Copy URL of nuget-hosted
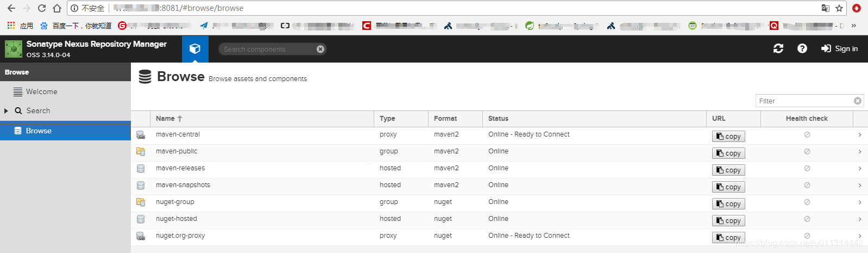This screenshot has height=253, width=868. [x=728, y=221]
